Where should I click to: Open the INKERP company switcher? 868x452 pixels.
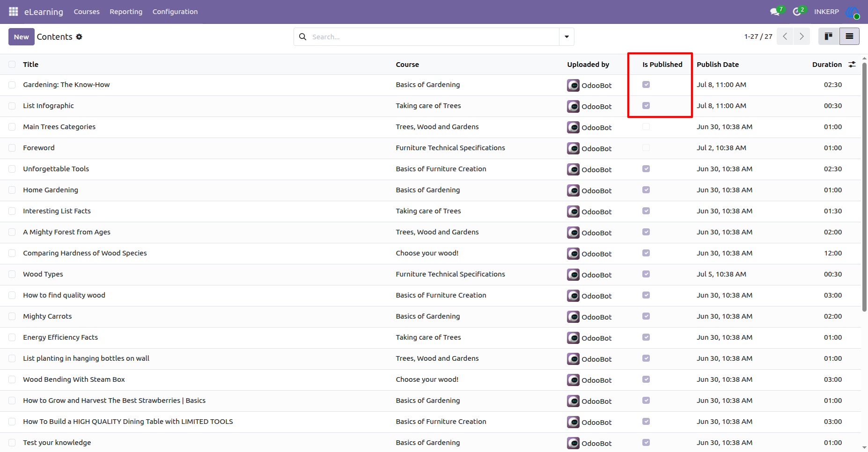pyautogui.click(x=826, y=12)
